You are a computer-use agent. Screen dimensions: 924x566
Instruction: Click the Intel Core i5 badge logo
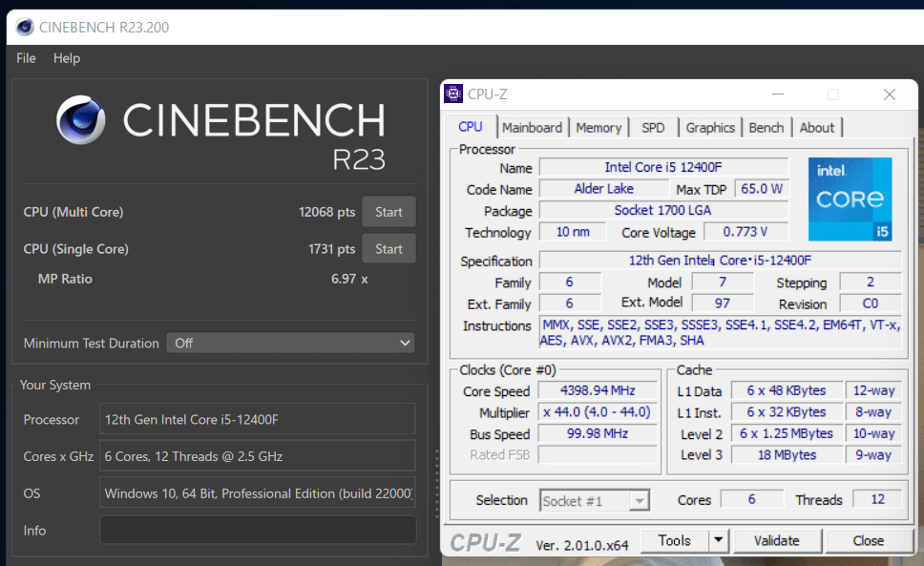pyautogui.click(x=850, y=199)
